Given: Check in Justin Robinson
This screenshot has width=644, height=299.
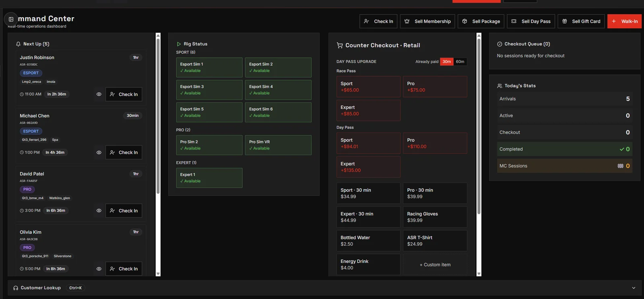Looking at the screenshot, I should click(124, 94).
